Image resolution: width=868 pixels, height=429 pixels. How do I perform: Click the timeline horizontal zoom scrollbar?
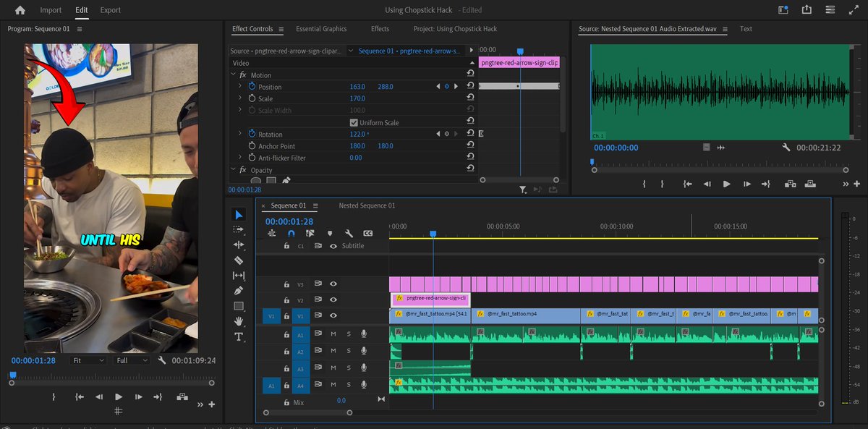308,413
